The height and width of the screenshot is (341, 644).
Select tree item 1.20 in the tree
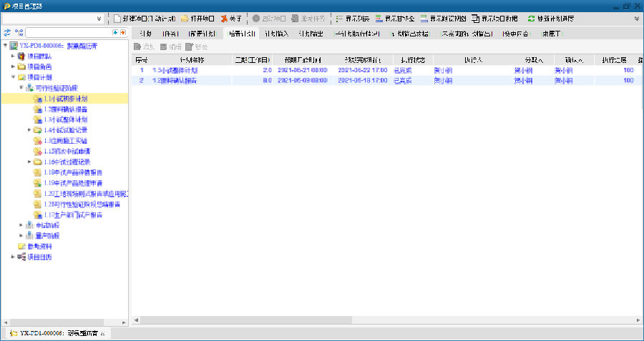[85, 194]
